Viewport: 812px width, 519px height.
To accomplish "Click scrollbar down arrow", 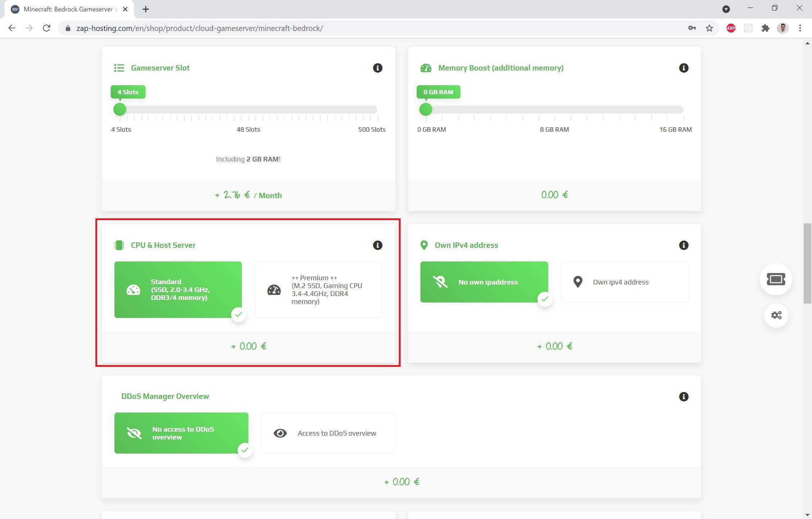I will [807, 514].
